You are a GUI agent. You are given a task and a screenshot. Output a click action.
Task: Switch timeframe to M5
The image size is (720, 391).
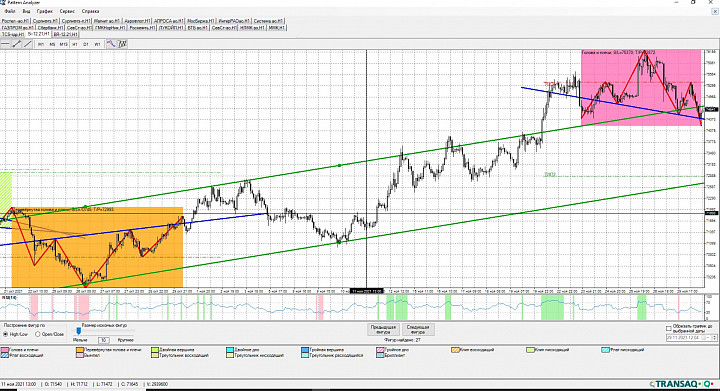[52, 45]
